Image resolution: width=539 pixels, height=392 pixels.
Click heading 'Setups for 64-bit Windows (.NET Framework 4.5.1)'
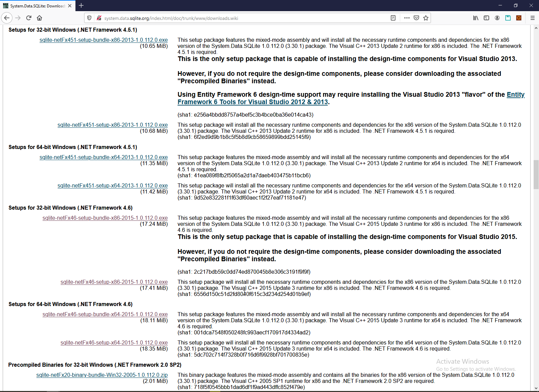(73, 147)
